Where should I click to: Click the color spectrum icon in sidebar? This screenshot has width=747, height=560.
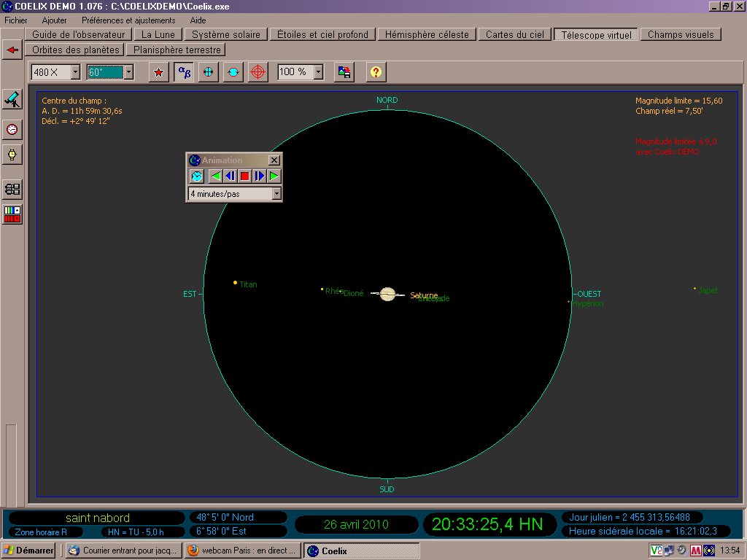click(12, 214)
